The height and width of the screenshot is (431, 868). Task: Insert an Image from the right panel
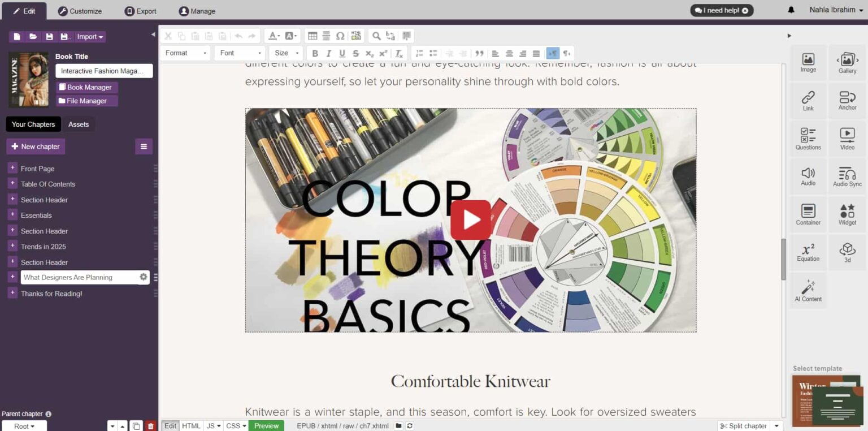tap(808, 63)
